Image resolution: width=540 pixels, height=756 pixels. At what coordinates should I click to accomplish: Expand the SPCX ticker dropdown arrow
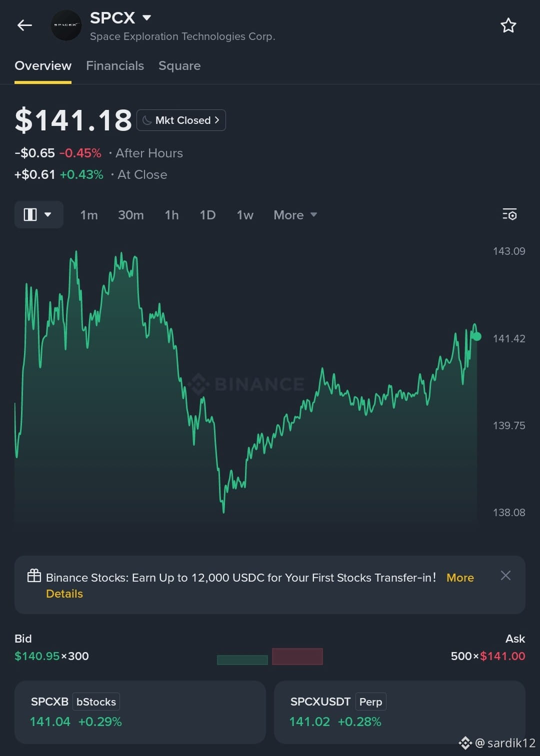point(146,17)
